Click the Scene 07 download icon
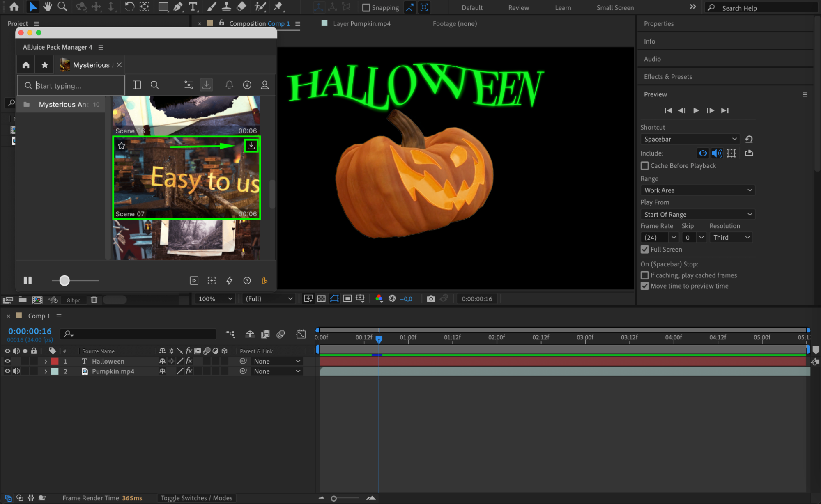821x504 pixels. point(251,146)
